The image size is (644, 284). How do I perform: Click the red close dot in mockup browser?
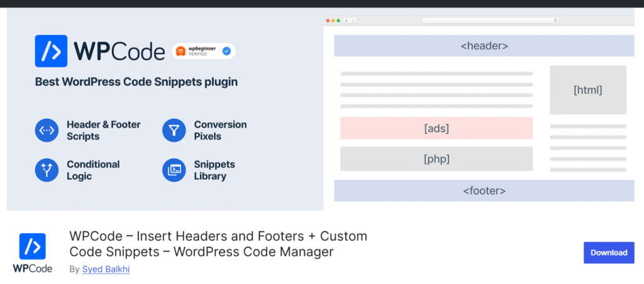(328, 21)
